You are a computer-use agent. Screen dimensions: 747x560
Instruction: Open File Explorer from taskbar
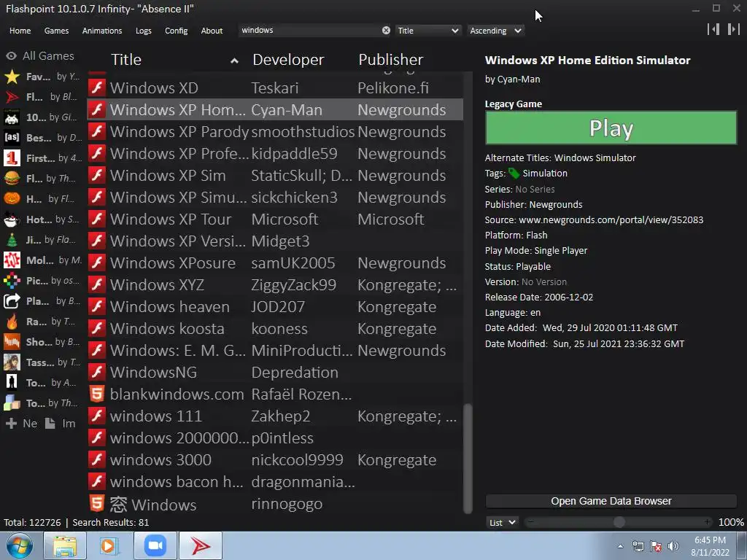[x=65, y=545]
